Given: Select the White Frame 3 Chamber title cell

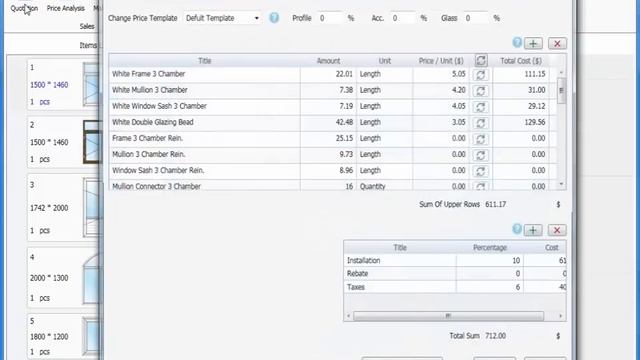Looking at the screenshot, I should pyautogui.click(x=204, y=74).
